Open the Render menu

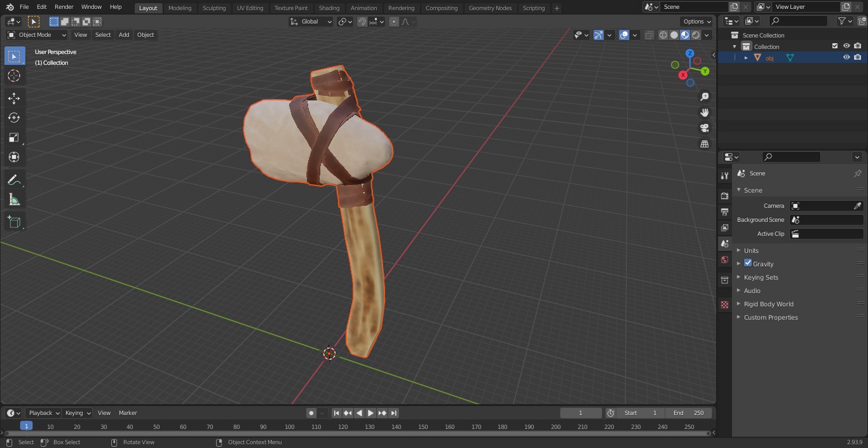coord(64,7)
